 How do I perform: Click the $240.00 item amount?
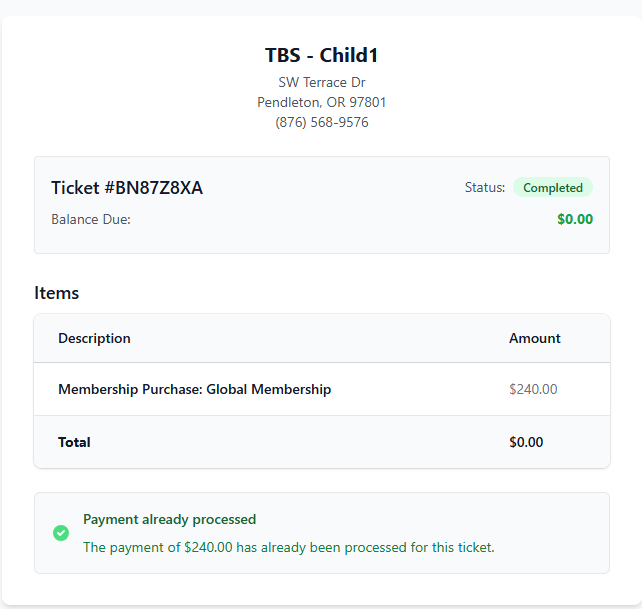[x=533, y=389]
